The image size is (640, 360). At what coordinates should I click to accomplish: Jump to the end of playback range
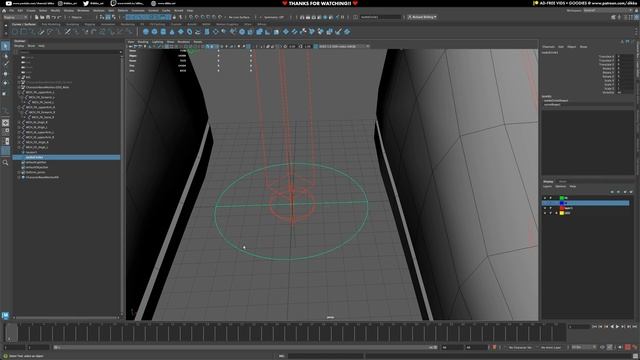pyautogui.click(x=634, y=327)
